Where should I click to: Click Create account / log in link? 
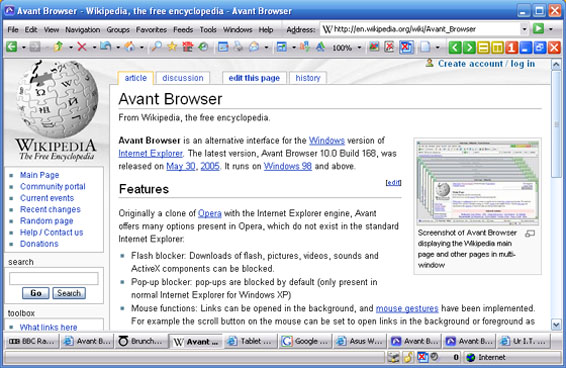tap(487, 64)
